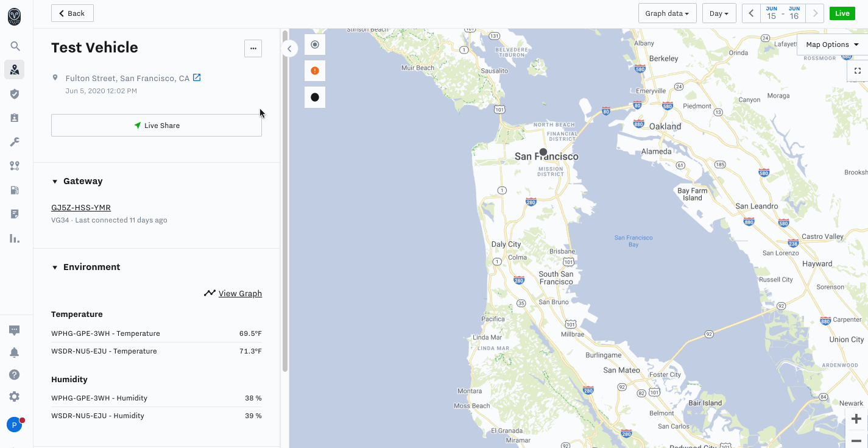Click the search icon in left sidebar

15,46
